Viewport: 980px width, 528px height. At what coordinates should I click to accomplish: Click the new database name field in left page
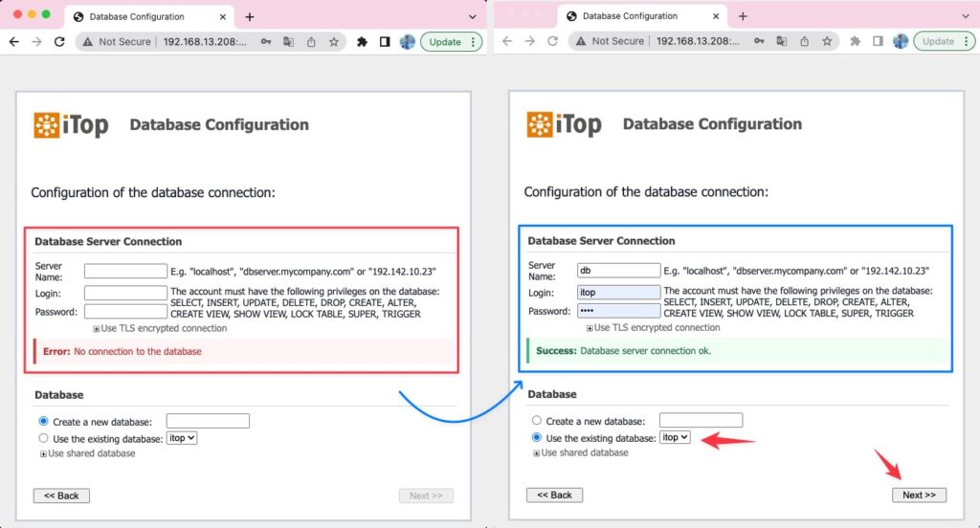(x=208, y=421)
